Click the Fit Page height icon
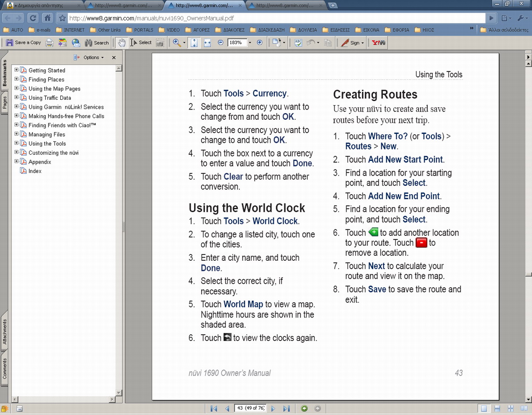Viewport: 532px width, 415px height. [194, 43]
